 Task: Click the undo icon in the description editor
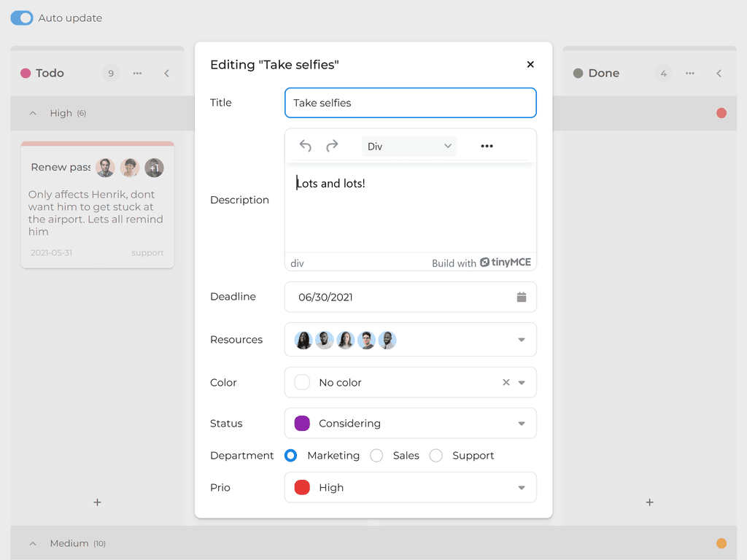[305, 146]
